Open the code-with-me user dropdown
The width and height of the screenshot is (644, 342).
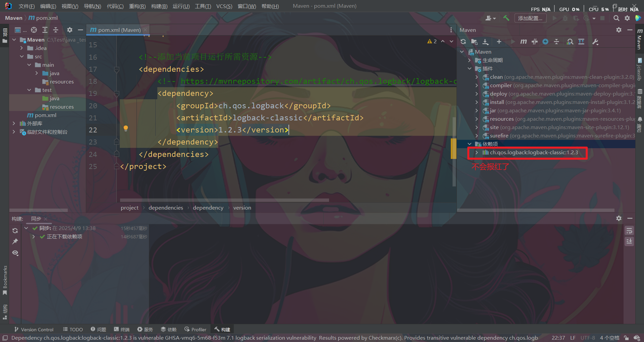(x=490, y=18)
